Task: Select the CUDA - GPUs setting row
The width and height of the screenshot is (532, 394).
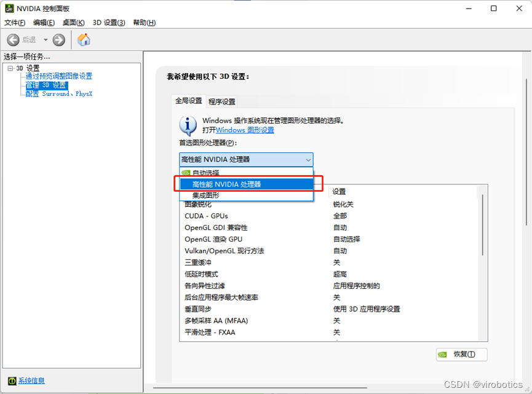Action: 328,216
